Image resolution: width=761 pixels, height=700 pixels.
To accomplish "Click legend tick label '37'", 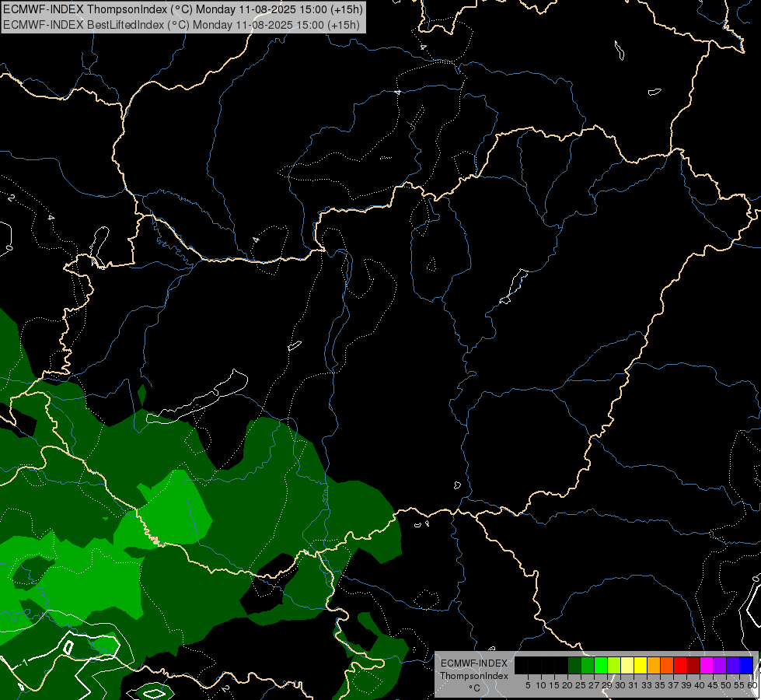I will coord(673,685).
